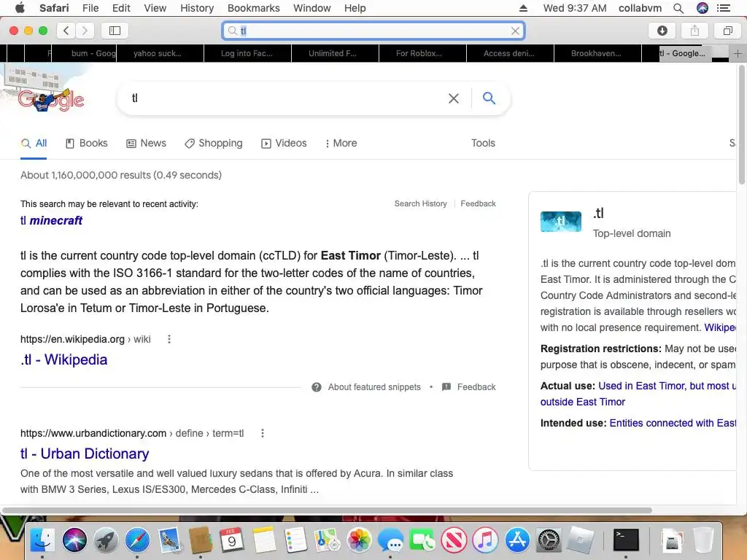Switch to the 'Log into Fac...' browser tab
This screenshot has width=747, height=560.
click(248, 53)
